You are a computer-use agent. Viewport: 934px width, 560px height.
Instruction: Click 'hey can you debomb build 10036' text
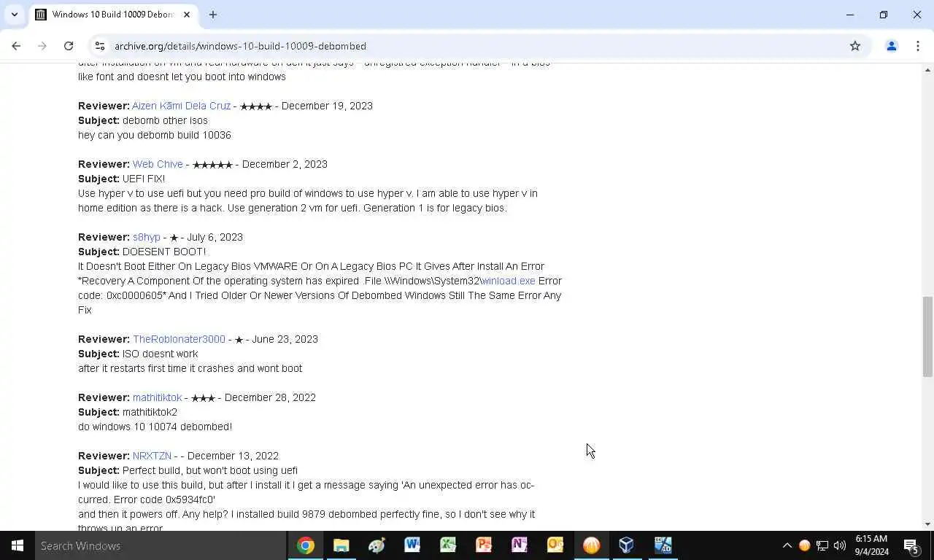155,135
